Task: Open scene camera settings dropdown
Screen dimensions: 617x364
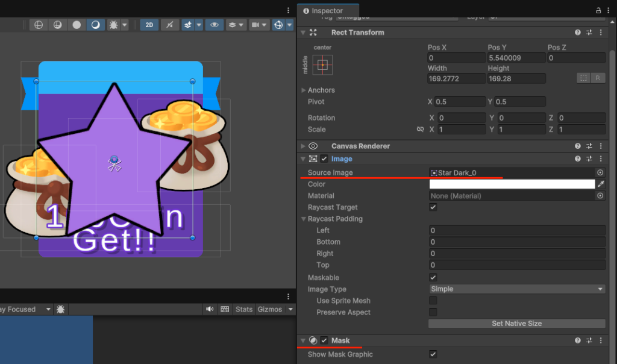Action: coord(258,25)
